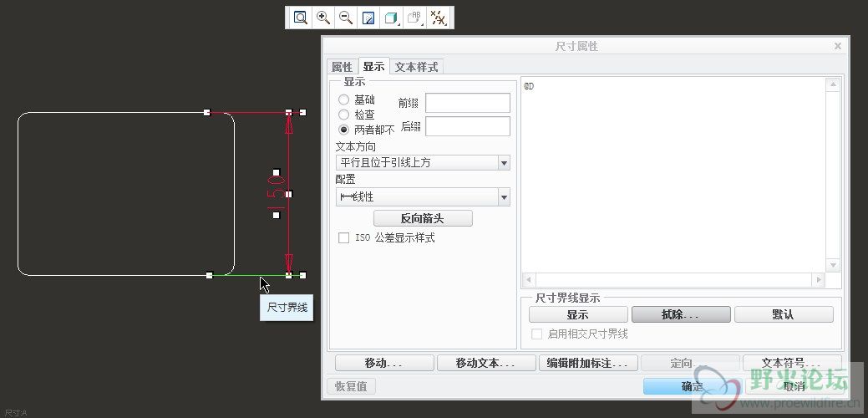Click the 默认 button
Viewport: 868px width, 418px height.
pos(784,314)
